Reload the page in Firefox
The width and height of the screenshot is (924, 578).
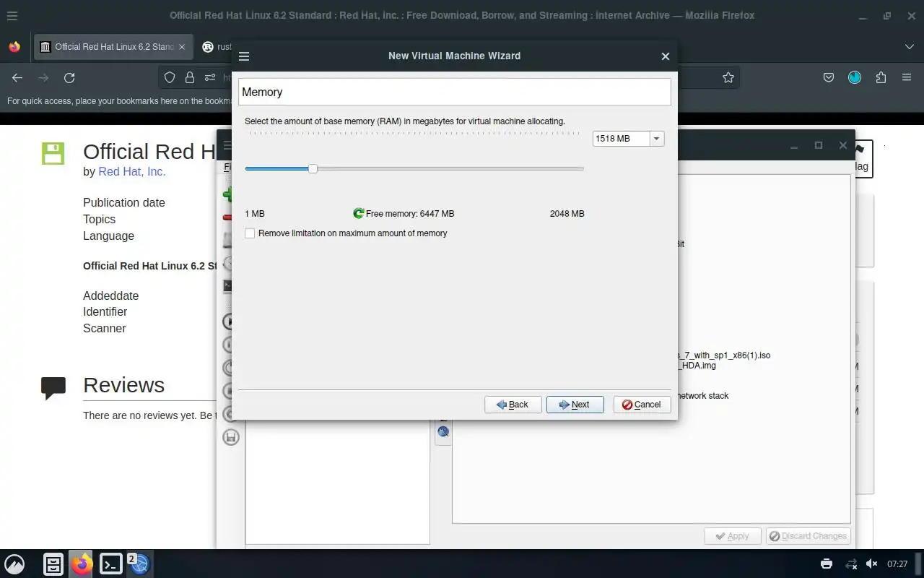[69, 77]
